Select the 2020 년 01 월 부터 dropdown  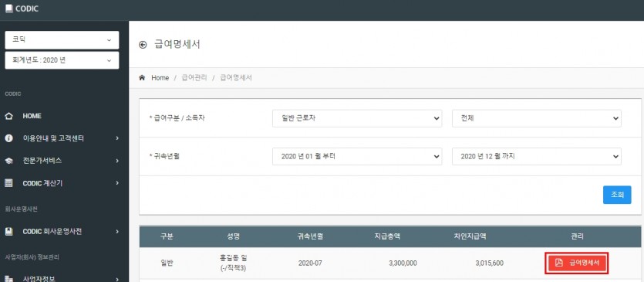pos(357,156)
